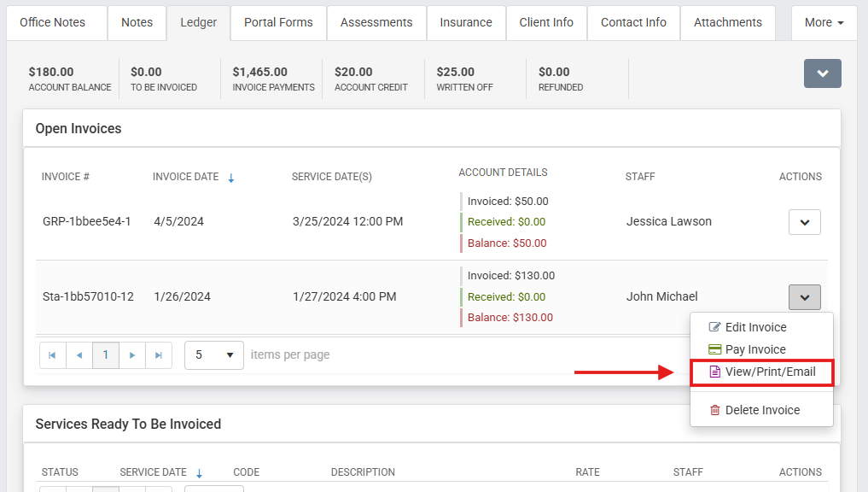Open the Insurance tab
Image resolution: width=868 pixels, height=492 pixels.
point(466,23)
